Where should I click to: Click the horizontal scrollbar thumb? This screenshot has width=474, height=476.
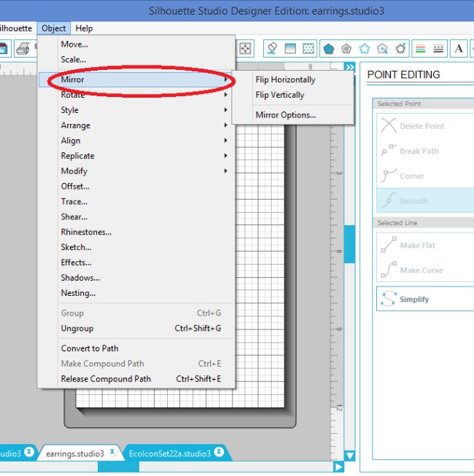118,466
